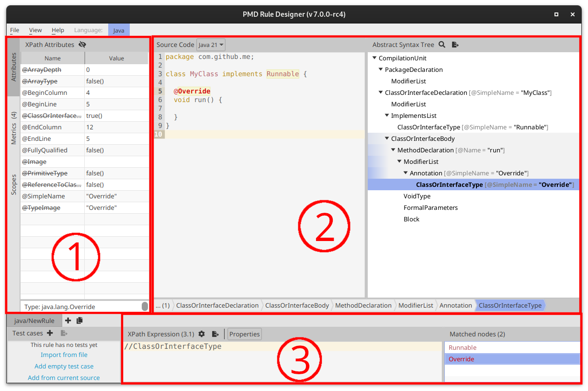Collapse the ModifierList under MethodDeclaration

tap(399, 161)
